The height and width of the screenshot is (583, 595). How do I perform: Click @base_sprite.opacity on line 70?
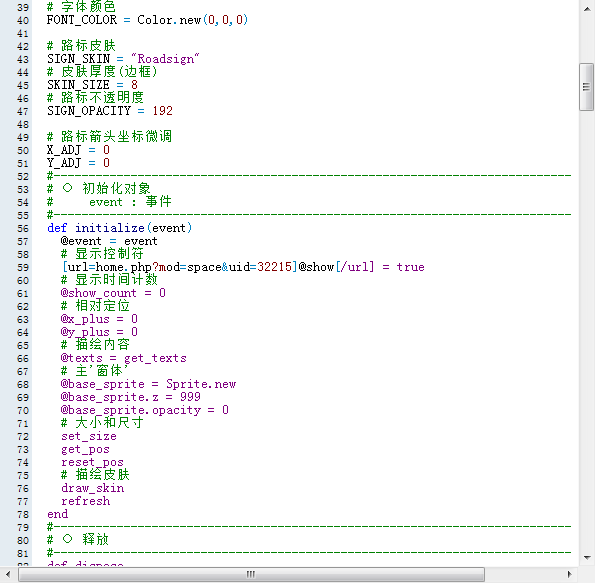131,410
